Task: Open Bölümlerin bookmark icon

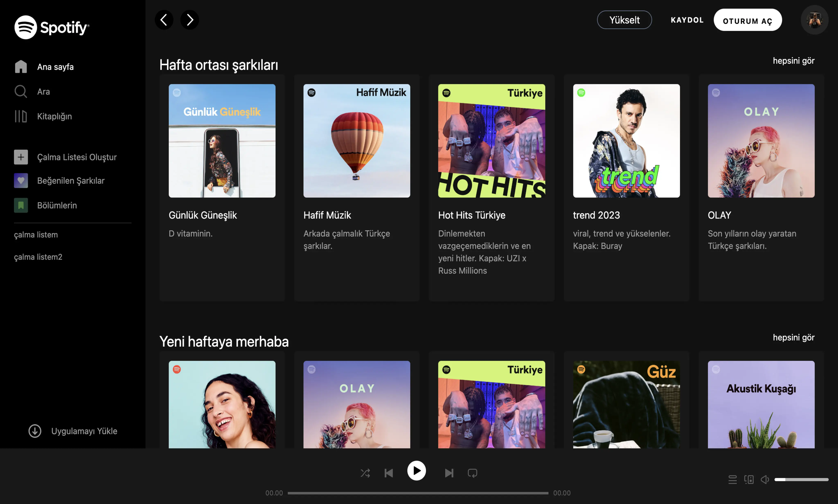Action: pos(21,205)
